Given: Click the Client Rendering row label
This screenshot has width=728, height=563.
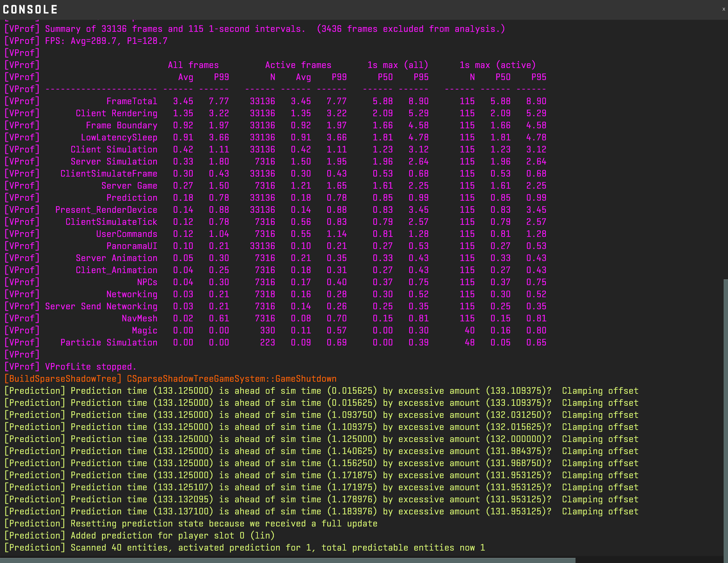Looking at the screenshot, I should 116,113.
